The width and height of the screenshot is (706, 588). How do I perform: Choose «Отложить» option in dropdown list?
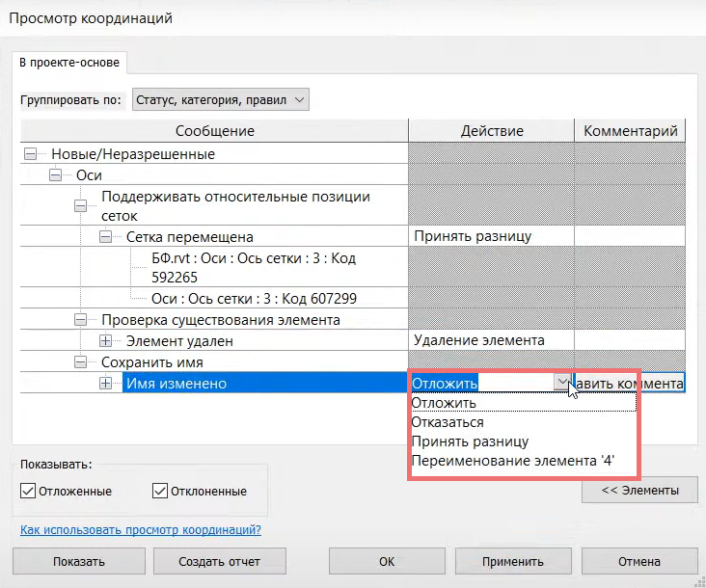[523, 403]
